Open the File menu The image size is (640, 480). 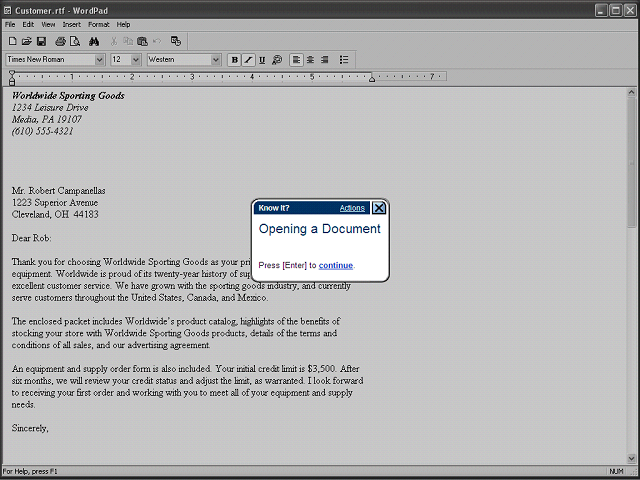click(10, 24)
